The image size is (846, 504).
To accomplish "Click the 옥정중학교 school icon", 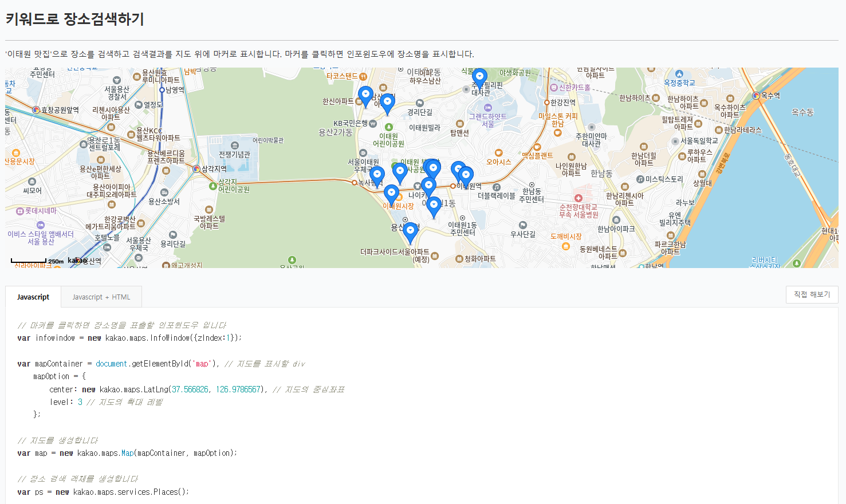I will 679,74.
